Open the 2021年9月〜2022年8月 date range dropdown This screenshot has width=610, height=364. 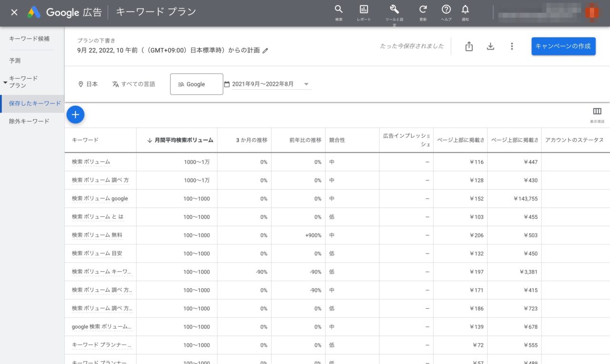coord(268,84)
